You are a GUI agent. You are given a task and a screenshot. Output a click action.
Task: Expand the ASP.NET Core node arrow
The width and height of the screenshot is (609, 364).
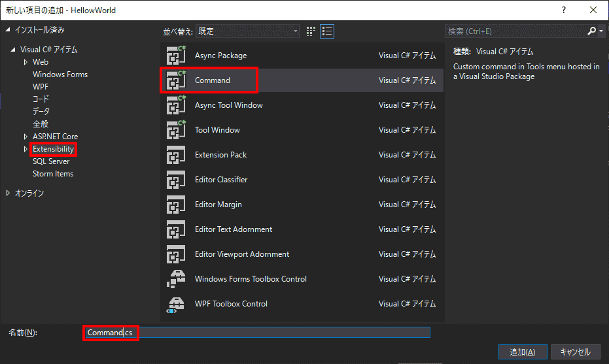[26, 137]
